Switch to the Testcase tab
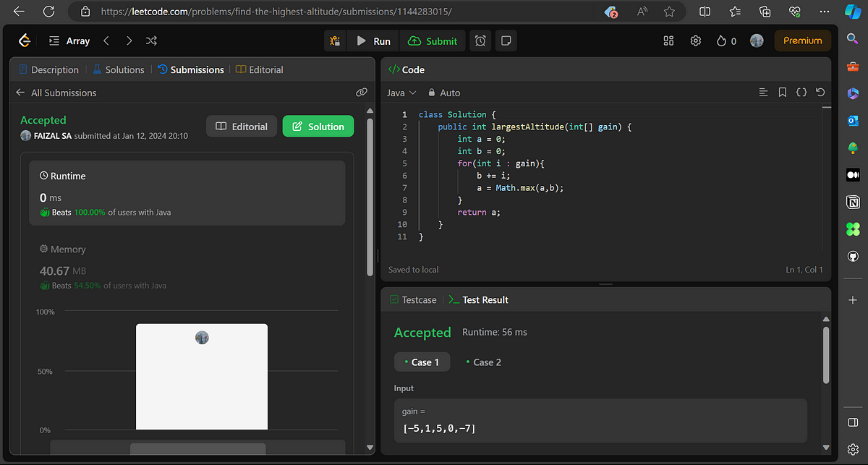 tap(413, 299)
